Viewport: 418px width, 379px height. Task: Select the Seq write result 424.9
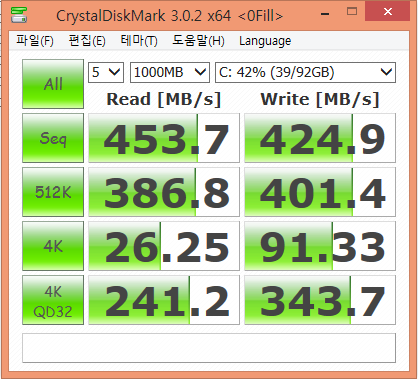(x=320, y=138)
